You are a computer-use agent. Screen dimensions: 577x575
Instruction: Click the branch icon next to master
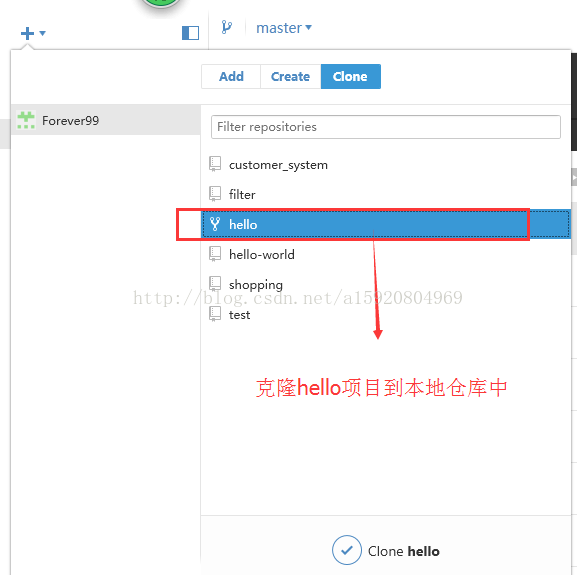point(227,27)
